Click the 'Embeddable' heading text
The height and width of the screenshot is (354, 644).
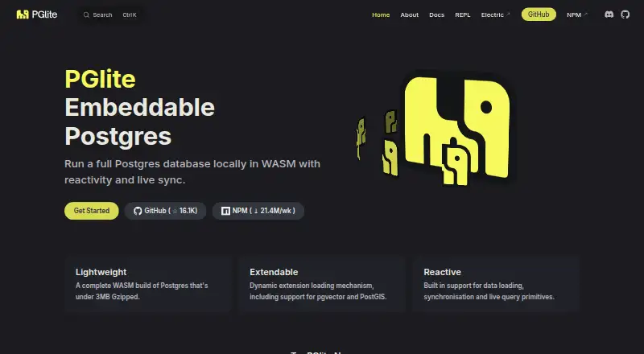139,108
